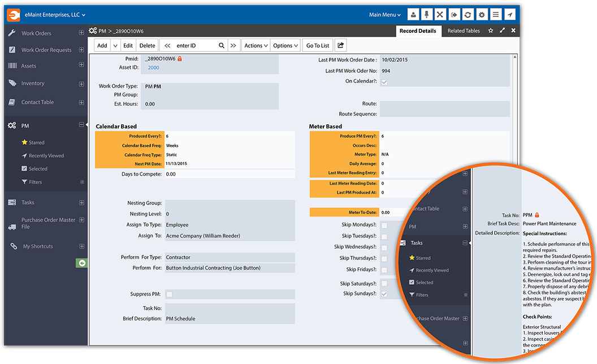
Task: Open the Add button dropdown arrow
Action: [x=115, y=45]
